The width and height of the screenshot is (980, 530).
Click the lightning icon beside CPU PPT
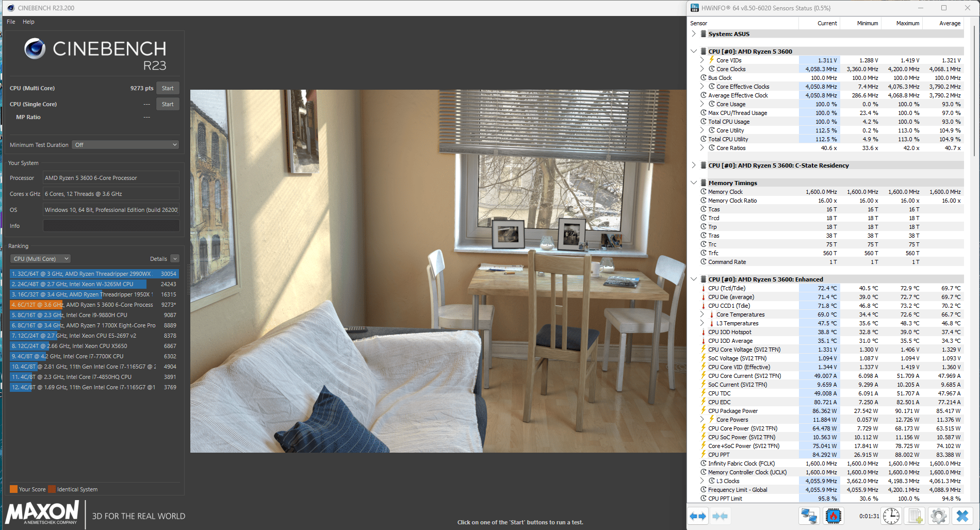(704, 455)
